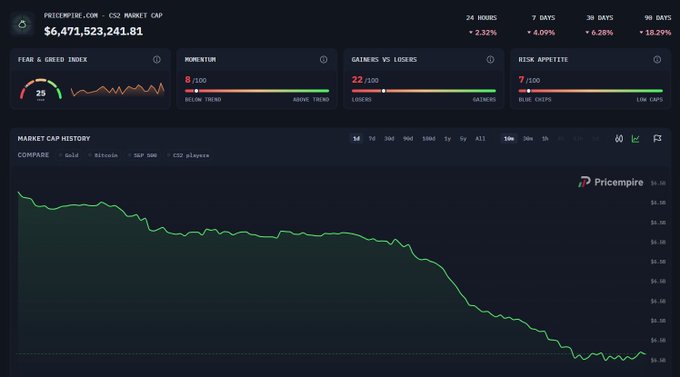Click the GAINERS label under the slider
680x377 pixels.
coord(484,100)
